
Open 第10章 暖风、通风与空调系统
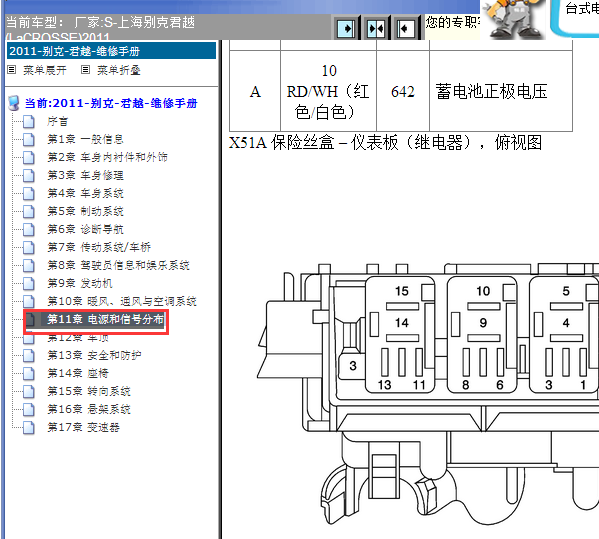coord(122,301)
